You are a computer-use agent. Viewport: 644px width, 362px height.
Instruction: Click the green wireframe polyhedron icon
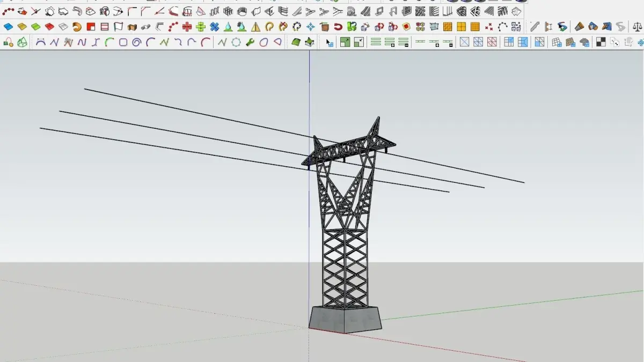coord(22,42)
